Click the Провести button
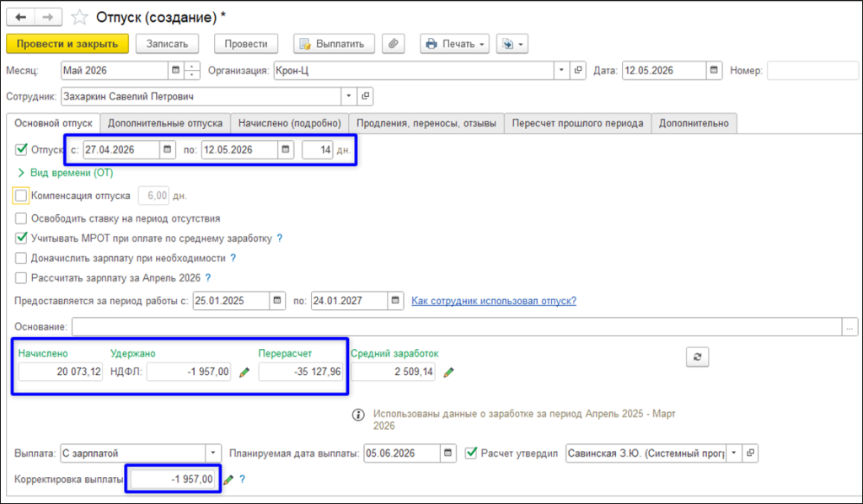This screenshot has height=504, width=863. point(246,44)
